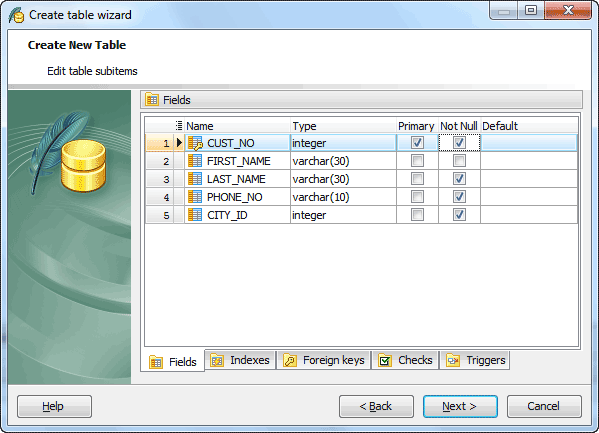Click the Fields header panel icon
The image size is (599, 433).
(152, 100)
